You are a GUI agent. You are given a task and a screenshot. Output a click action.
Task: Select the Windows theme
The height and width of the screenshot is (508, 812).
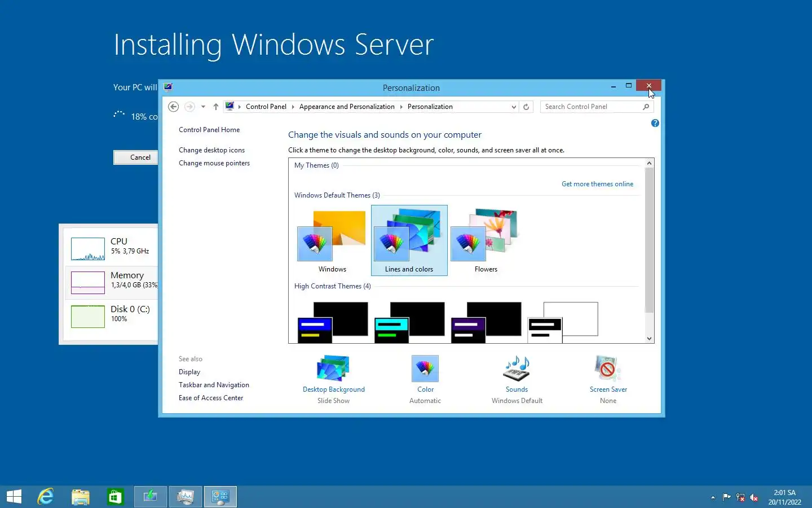(332, 240)
